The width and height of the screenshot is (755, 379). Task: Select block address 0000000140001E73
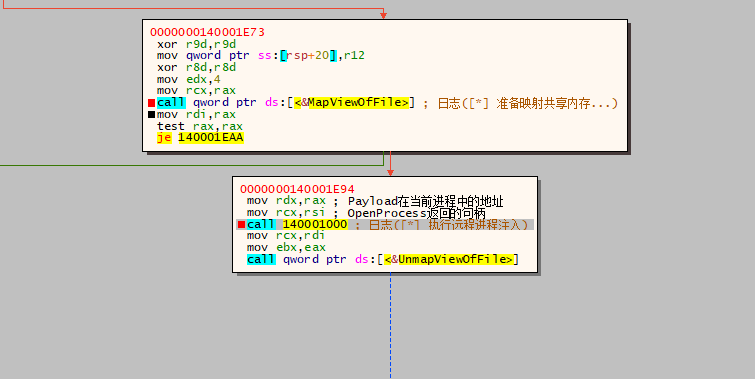pyautogui.click(x=207, y=32)
